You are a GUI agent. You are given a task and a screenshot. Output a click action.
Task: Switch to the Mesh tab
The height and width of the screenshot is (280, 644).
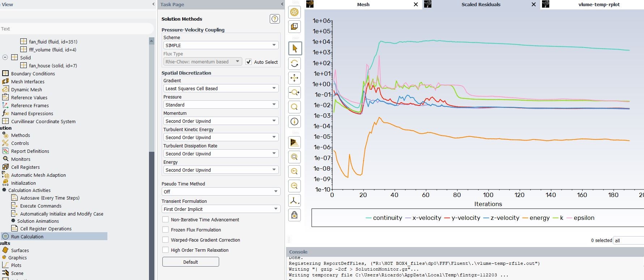363,4
